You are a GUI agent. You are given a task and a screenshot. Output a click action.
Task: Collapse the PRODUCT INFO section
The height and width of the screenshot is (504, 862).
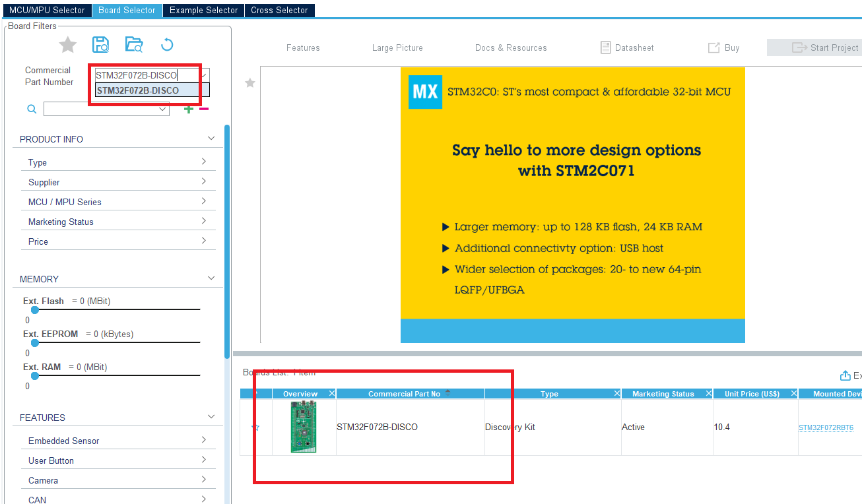point(211,139)
